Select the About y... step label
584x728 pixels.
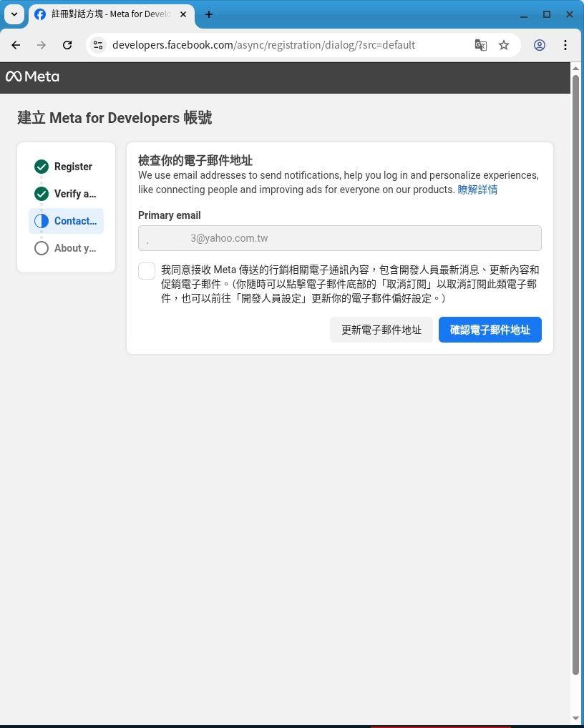pyautogui.click(x=75, y=248)
